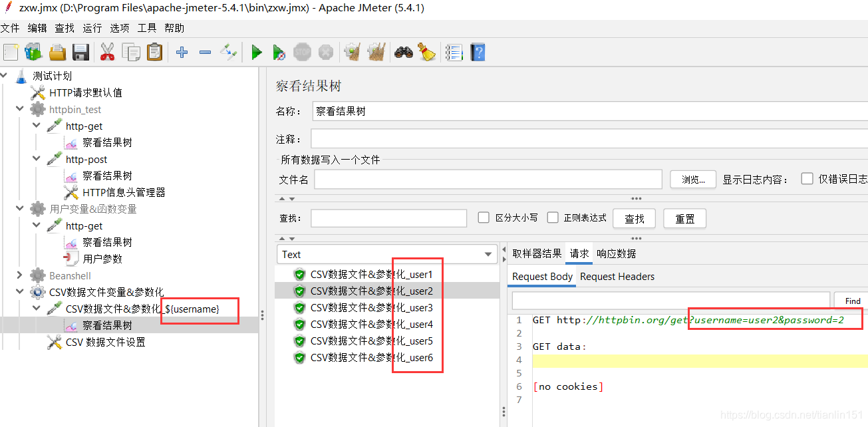Image resolution: width=868 pixels, height=427 pixels.
Task: Click the 查找 search button
Action: pos(635,218)
